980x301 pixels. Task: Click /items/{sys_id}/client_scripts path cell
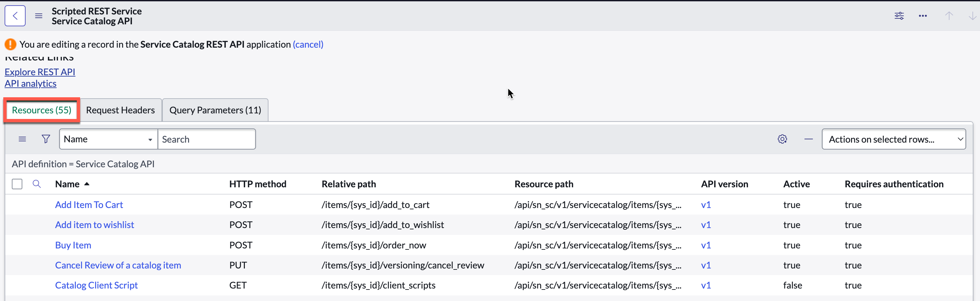[378, 285]
